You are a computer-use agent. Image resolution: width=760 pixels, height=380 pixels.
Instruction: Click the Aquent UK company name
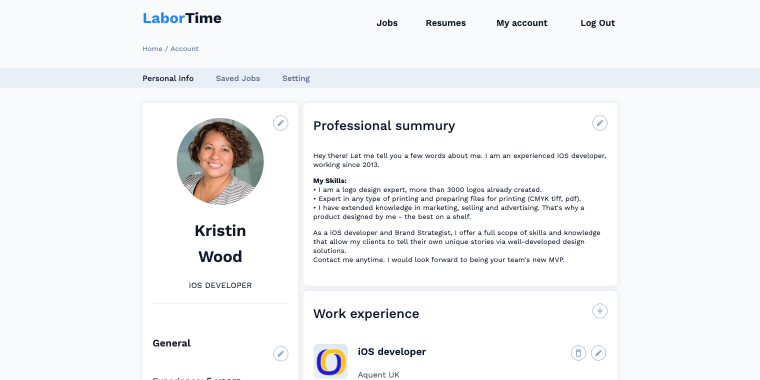(x=378, y=375)
